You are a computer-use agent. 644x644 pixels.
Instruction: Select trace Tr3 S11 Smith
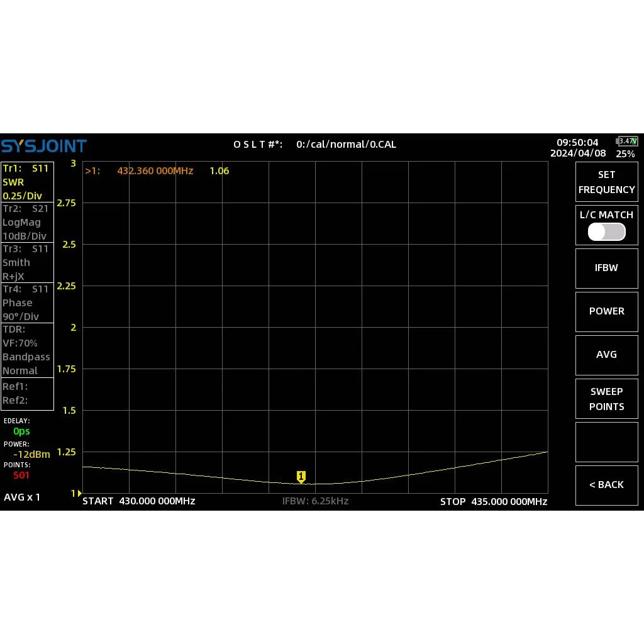coord(27,262)
